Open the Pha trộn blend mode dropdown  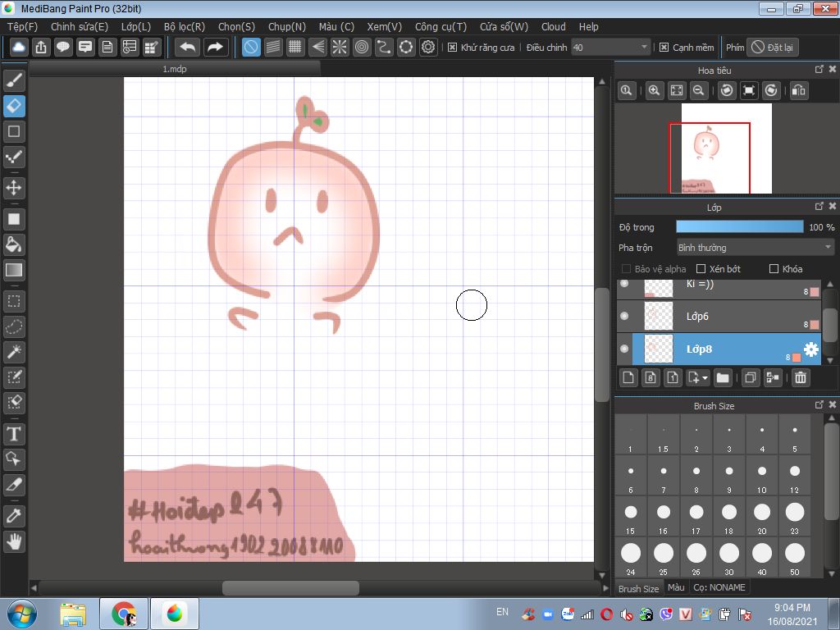pos(755,248)
